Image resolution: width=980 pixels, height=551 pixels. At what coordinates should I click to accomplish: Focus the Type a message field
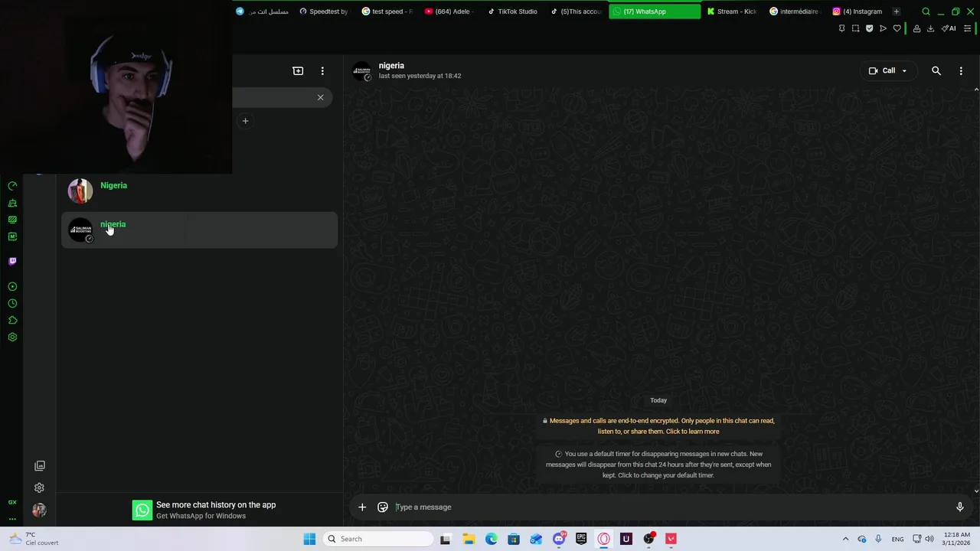pos(671,507)
